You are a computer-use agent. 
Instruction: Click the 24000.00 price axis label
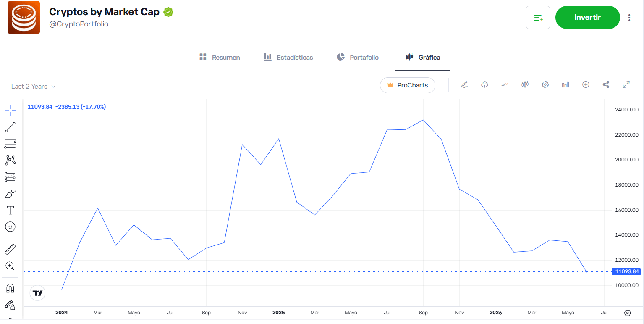pos(626,110)
